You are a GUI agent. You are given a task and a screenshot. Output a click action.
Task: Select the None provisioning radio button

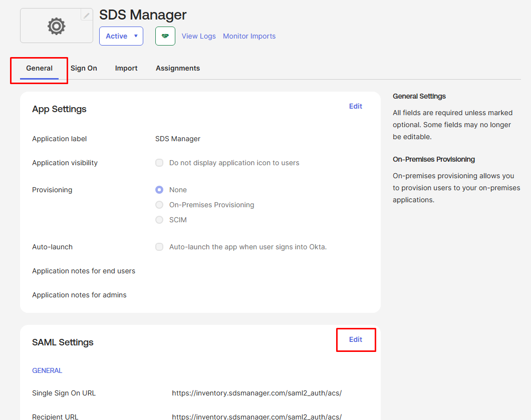coord(159,190)
